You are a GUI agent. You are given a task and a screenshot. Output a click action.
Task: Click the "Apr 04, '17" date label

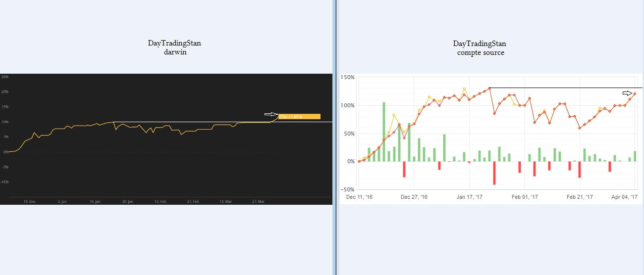point(624,197)
